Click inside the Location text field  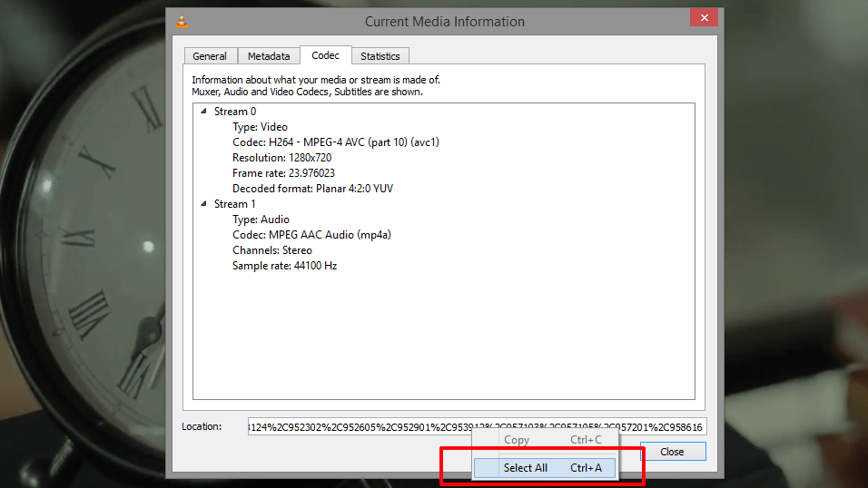pos(478,426)
